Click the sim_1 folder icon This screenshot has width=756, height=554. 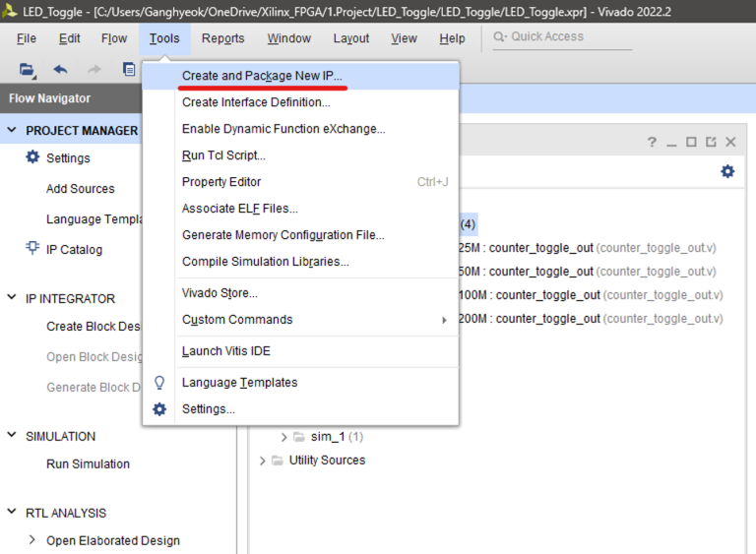click(299, 437)
